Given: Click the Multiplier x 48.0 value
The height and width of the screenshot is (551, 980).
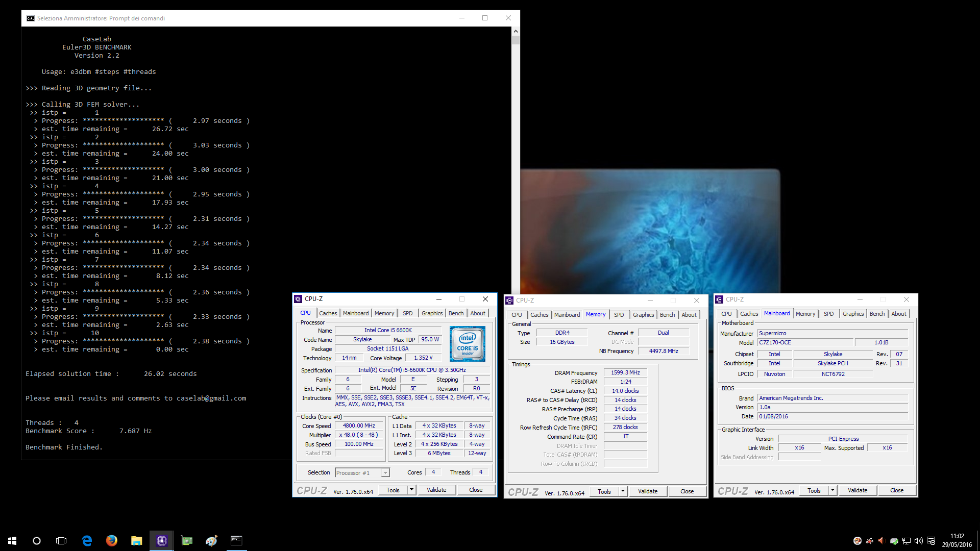Looking at the screenshot, I should (x=359, y=435).
